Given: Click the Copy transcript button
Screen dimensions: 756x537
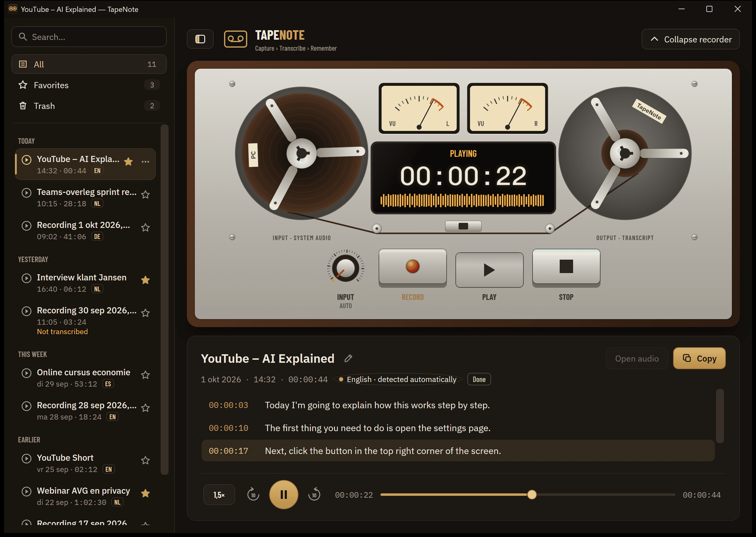Looking at the screenshot, I should coord(699,359).
